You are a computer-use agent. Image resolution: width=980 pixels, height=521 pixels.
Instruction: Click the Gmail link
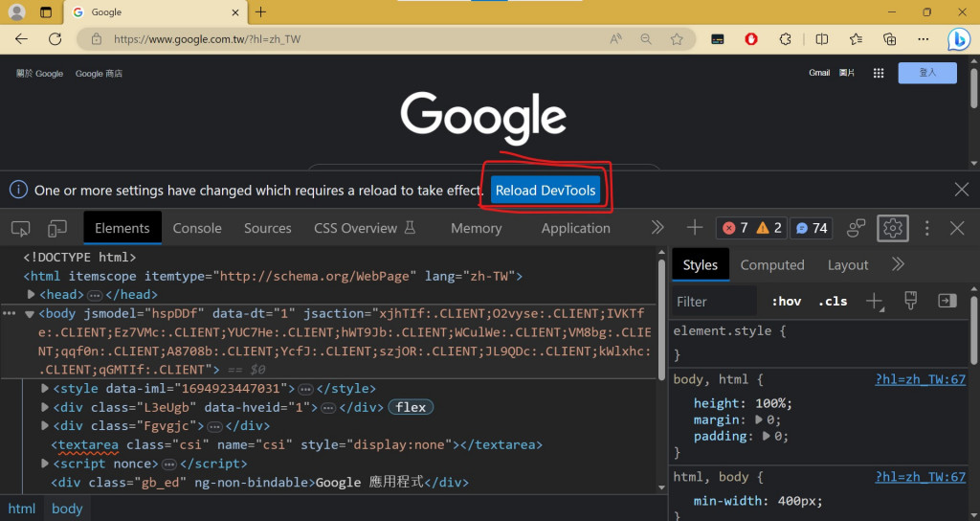tap(819, 73)
